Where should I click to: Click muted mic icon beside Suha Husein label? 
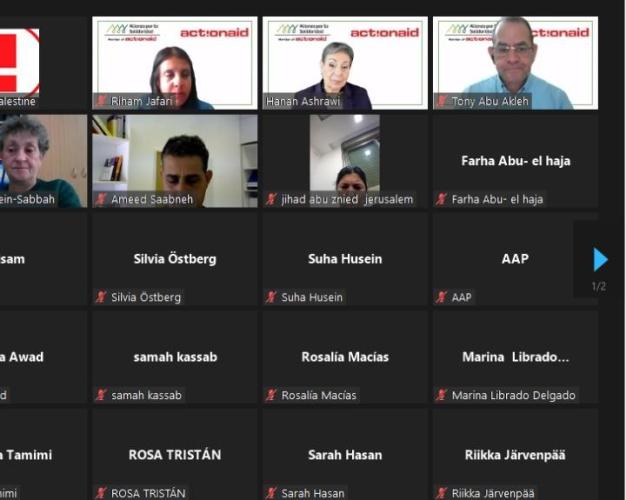(271, 297)
